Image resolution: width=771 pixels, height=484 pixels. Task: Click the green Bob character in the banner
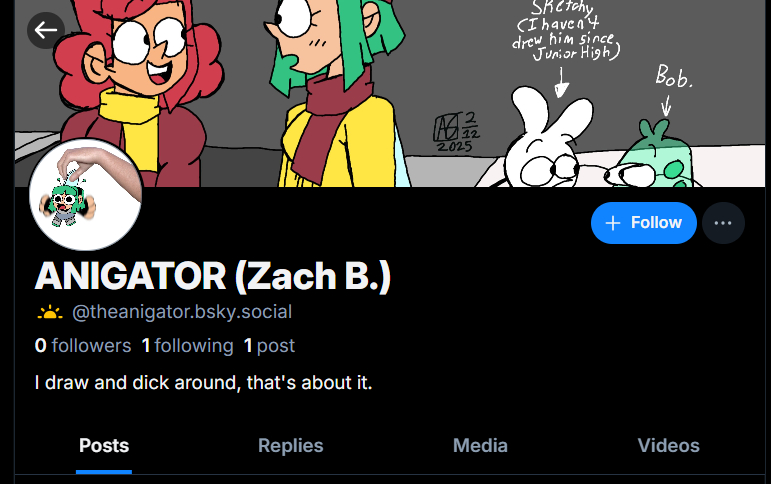click(x=655, y=160)
